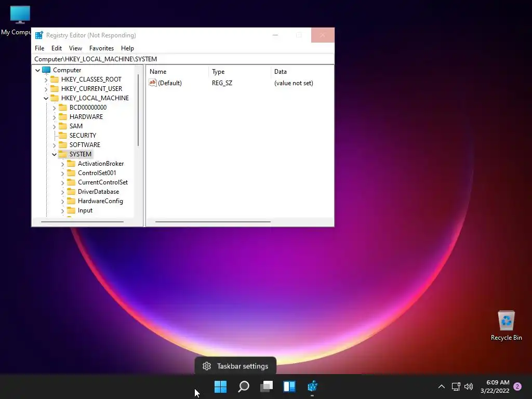This screenshot has width=532, height=399.
Task: Collapse the Computer root node
Action: coord(37,70)
